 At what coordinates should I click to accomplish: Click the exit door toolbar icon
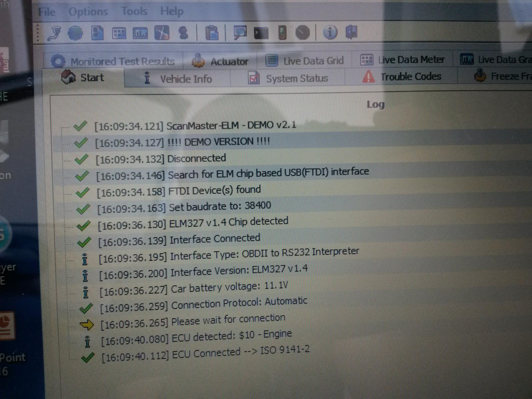coord(351,32)
